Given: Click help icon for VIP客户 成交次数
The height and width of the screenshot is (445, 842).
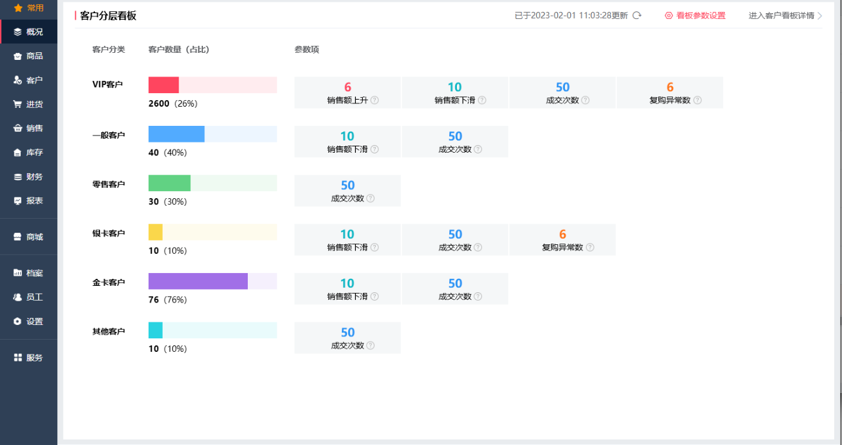Looking at the screenshot, I should [x=585, y=100].
